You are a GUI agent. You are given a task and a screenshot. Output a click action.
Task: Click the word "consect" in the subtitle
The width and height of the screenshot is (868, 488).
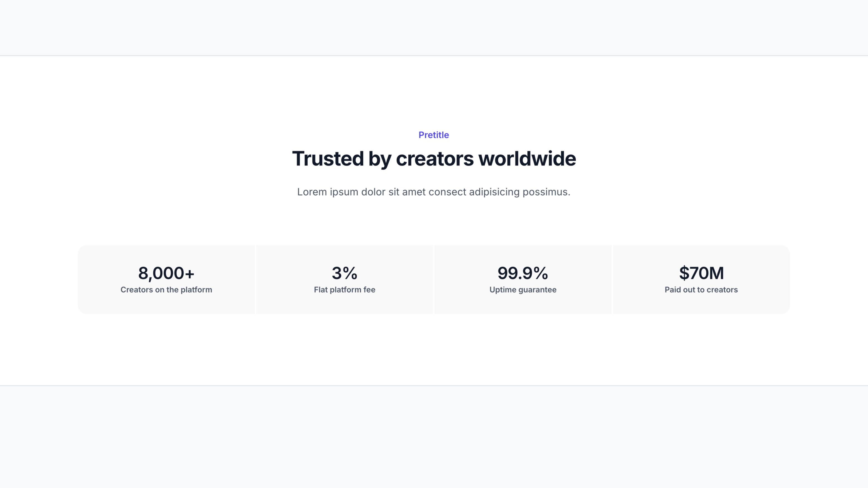pos(447,192)
